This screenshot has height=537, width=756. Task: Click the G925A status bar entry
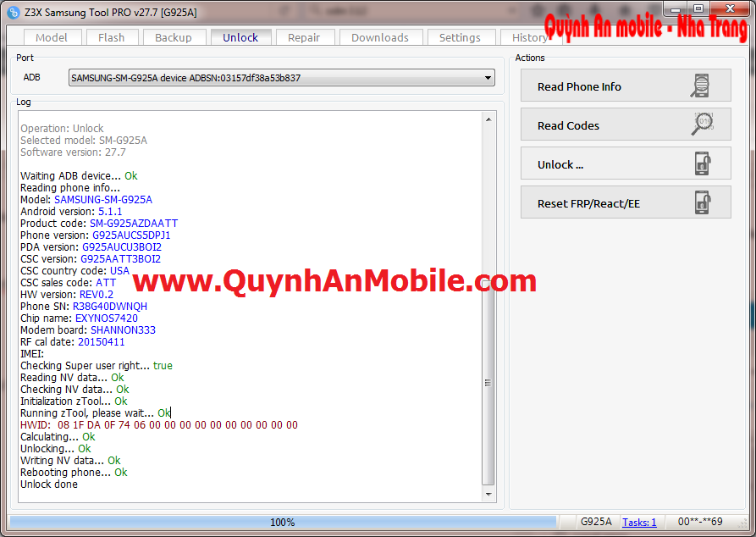tap(596, 522)
